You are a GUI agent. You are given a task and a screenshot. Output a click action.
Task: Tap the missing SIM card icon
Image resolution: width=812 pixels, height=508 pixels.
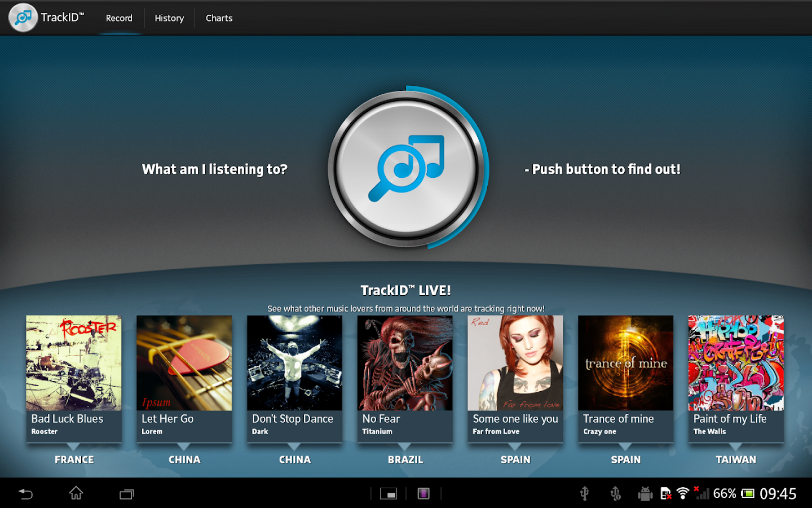click(666, 493)
